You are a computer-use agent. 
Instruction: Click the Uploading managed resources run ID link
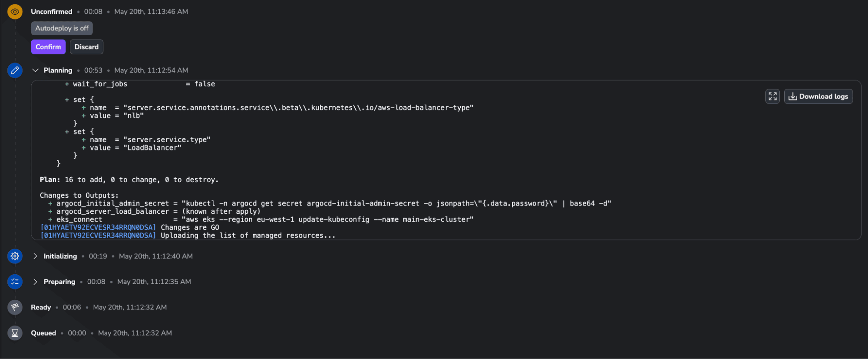(99, 235)
